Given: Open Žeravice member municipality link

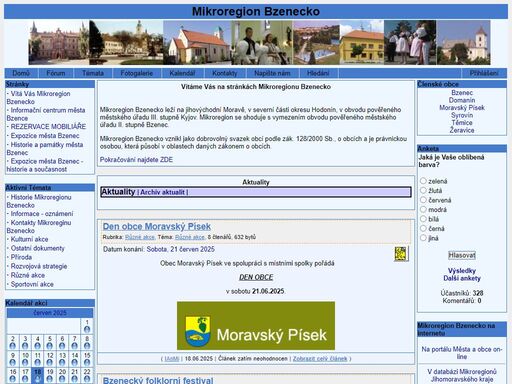Looking at the screenshot, I should 462,130.
